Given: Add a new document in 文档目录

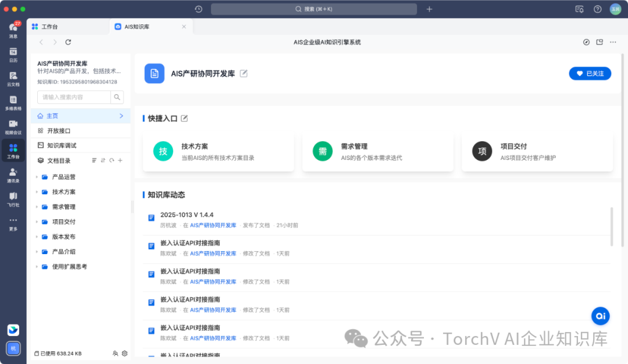Looking at the screenshot, I should 120,160.
